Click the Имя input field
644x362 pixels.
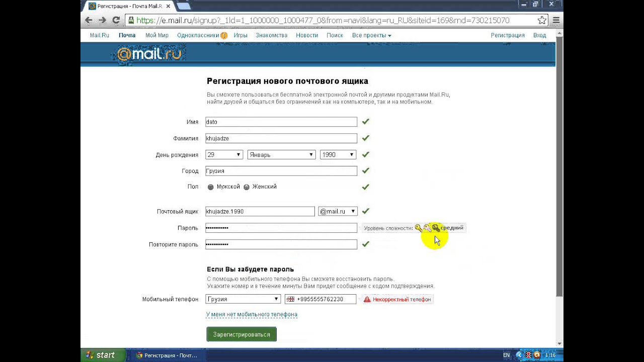tap(281, 122)
